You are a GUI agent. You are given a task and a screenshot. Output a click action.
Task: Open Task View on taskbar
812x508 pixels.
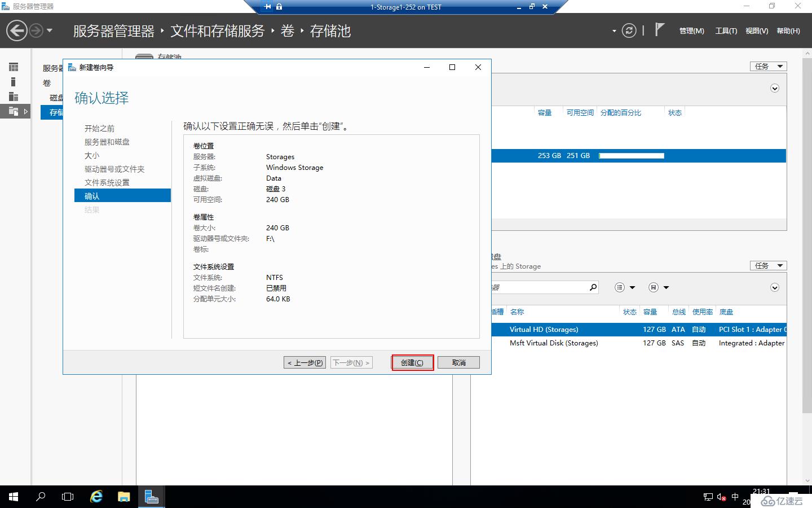[68, 497]
